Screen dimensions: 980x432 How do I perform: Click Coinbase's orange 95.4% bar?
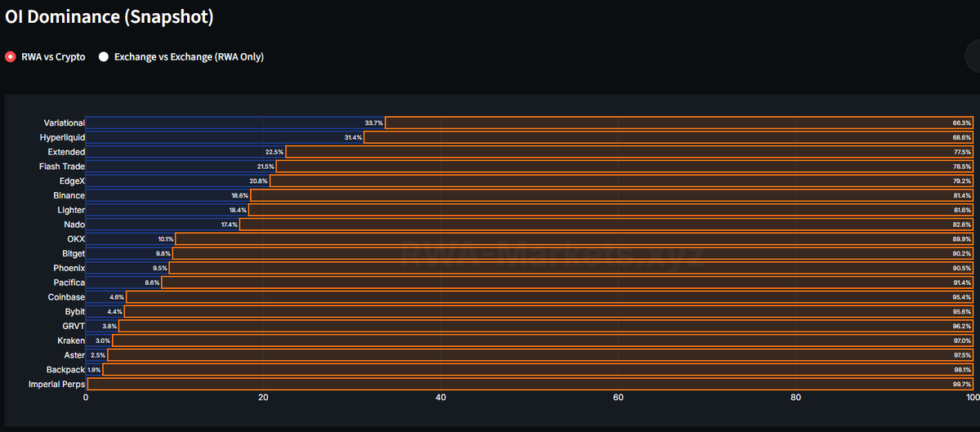[550, 297]
